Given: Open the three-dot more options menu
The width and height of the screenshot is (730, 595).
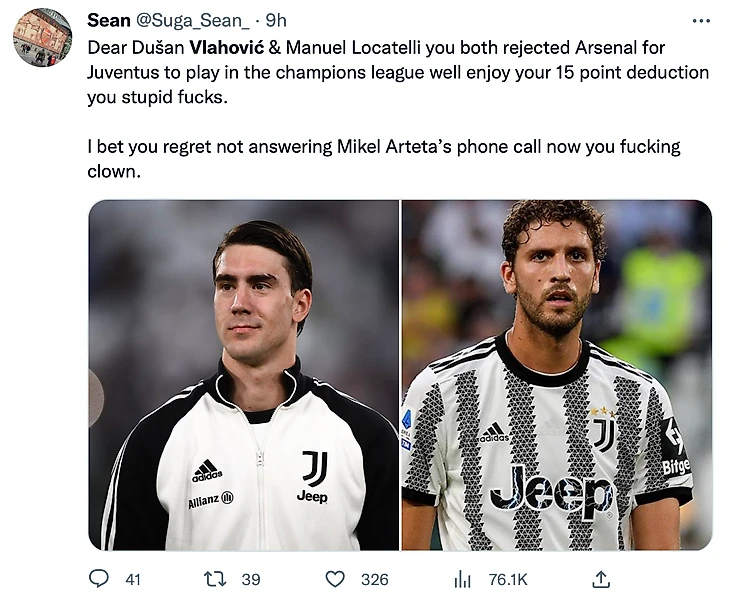Looking at the screenshot, I should pos(701,21).
